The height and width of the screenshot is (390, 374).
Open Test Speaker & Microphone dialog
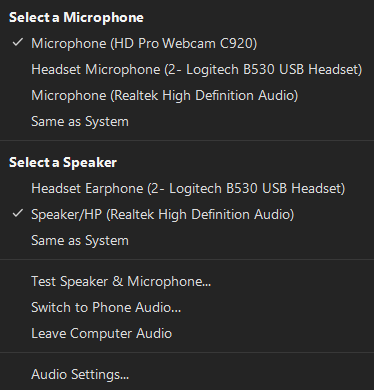tap(187, 281)
